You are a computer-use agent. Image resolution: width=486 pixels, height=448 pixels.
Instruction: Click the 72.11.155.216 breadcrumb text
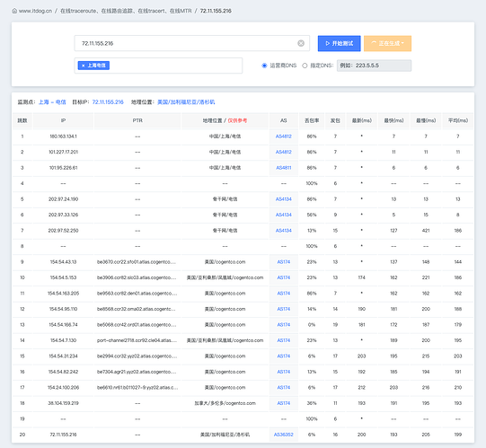click(x=216, y=11)
